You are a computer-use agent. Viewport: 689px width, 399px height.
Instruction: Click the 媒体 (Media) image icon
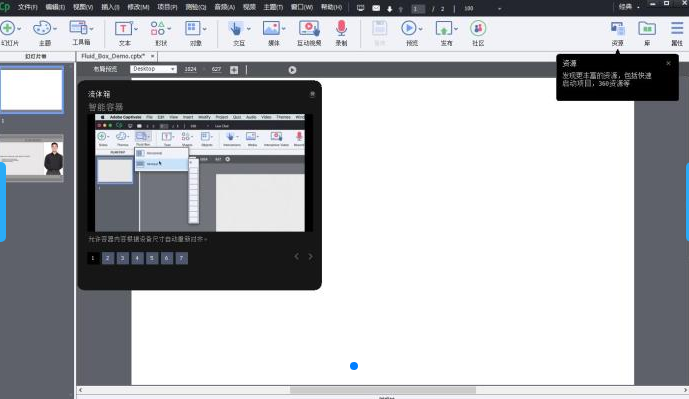tap(271, 28)
